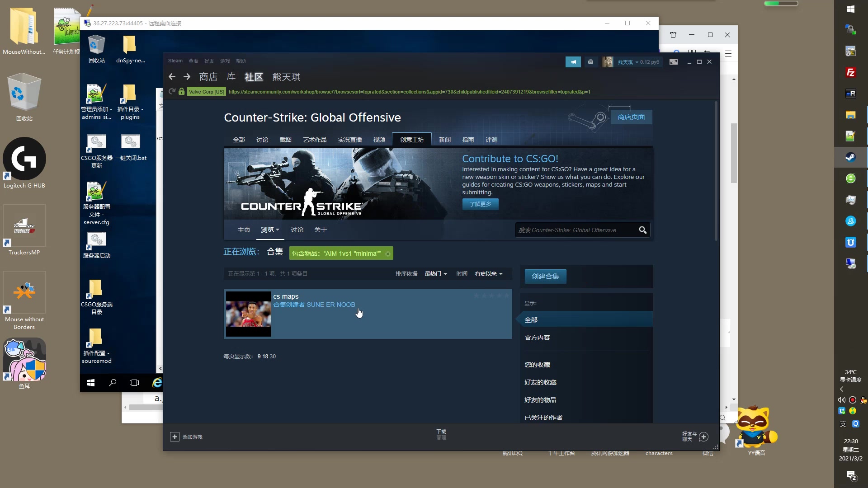868x488 pixels.
Task: Click the search magnifier in workshop search
Action: click(642, 230)
